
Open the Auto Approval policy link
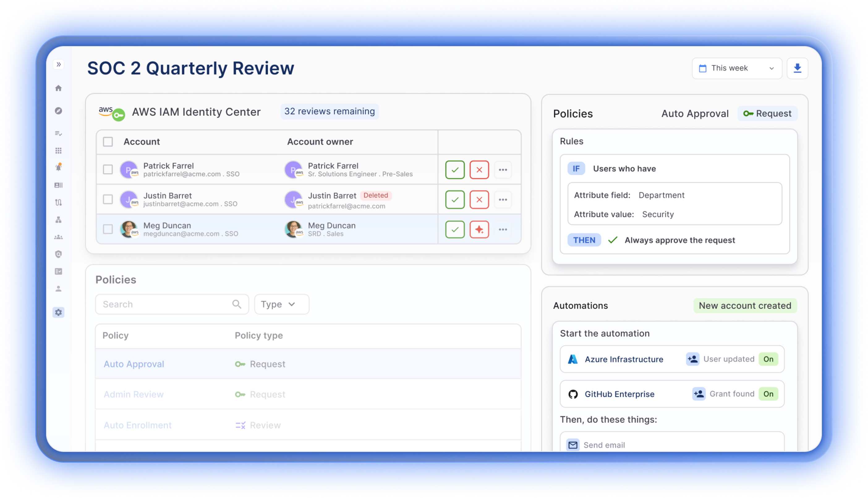click(x=134, y=364)
